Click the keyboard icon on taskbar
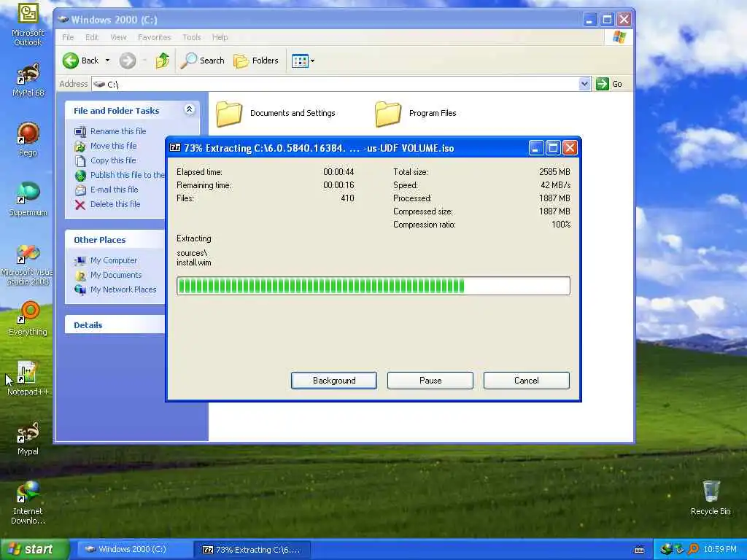Image resolution: width=747 pixels, height=560 pixels. coord(639,550)
